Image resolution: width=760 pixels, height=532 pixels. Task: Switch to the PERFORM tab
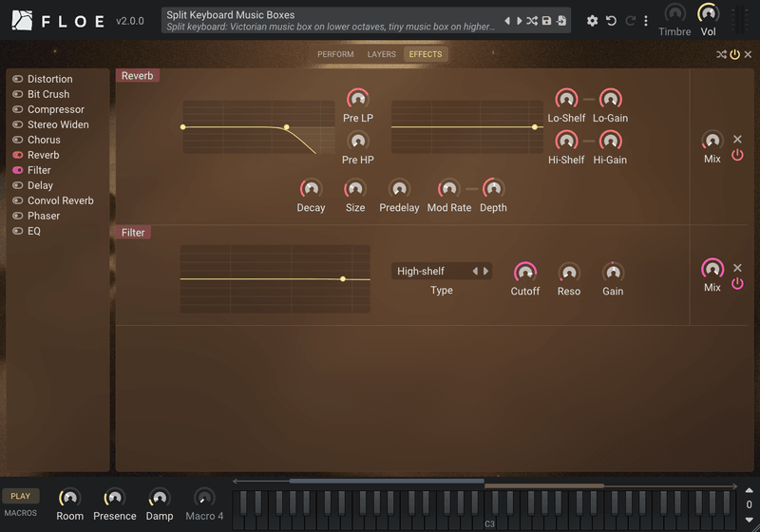[x=335, y=54]
